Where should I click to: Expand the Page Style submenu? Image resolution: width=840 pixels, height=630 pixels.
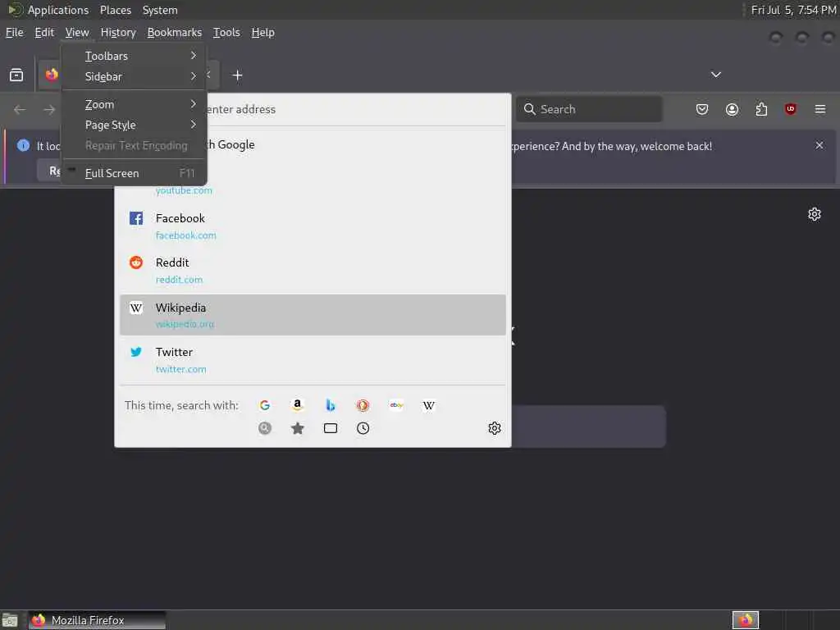point(134,125)
